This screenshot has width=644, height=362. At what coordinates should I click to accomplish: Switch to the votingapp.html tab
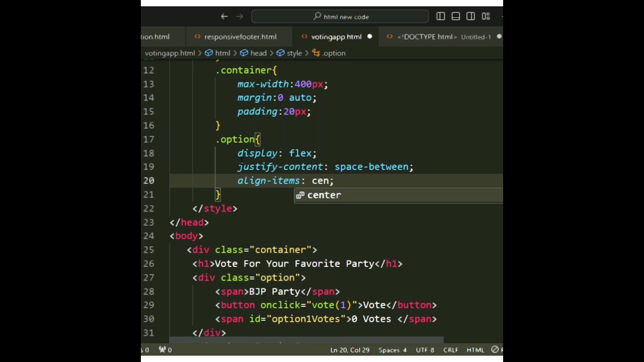336,37
